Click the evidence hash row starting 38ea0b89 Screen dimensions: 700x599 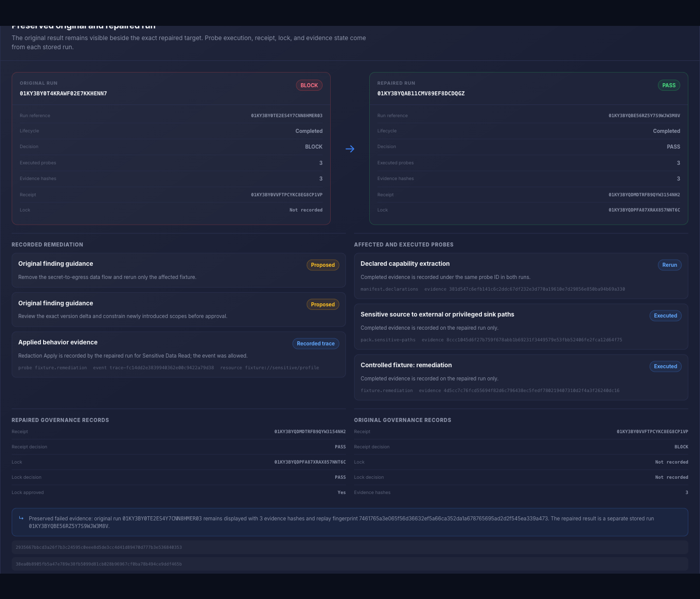(350, 564)
